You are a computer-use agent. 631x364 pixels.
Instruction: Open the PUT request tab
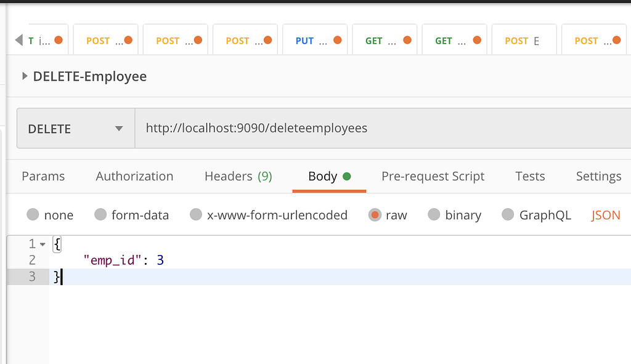(315, 40)
